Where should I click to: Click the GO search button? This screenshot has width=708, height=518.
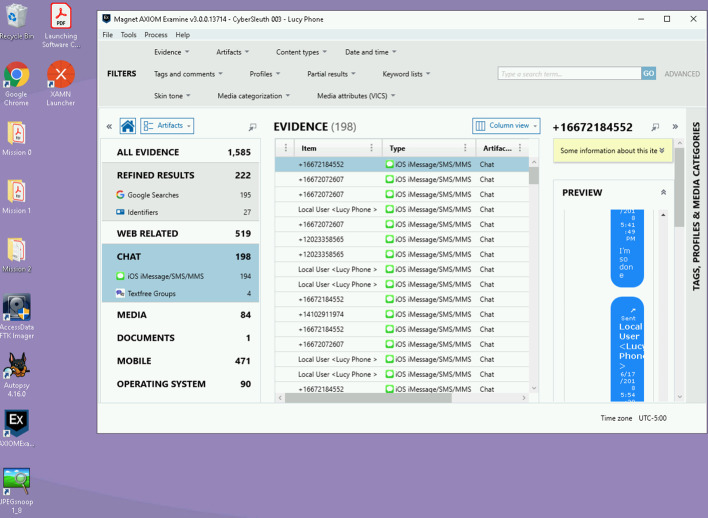[x=648, y=74]
